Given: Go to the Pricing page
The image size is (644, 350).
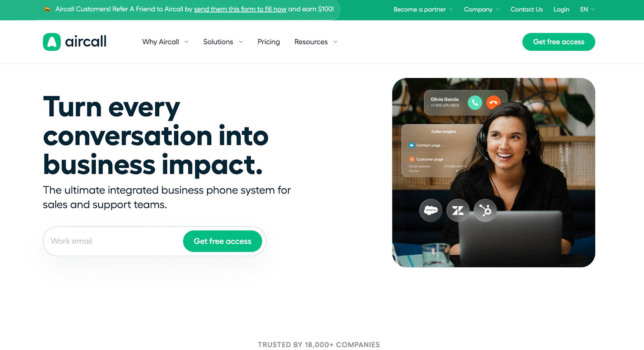Looking at the screenshot, I should click(x=268, y=42).
